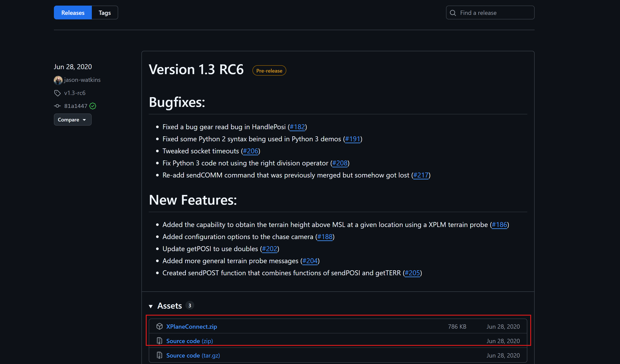The height and width of the screenshot is (364, 620).
Task: Switch to the Tags tab
Action: click(105, 13)
